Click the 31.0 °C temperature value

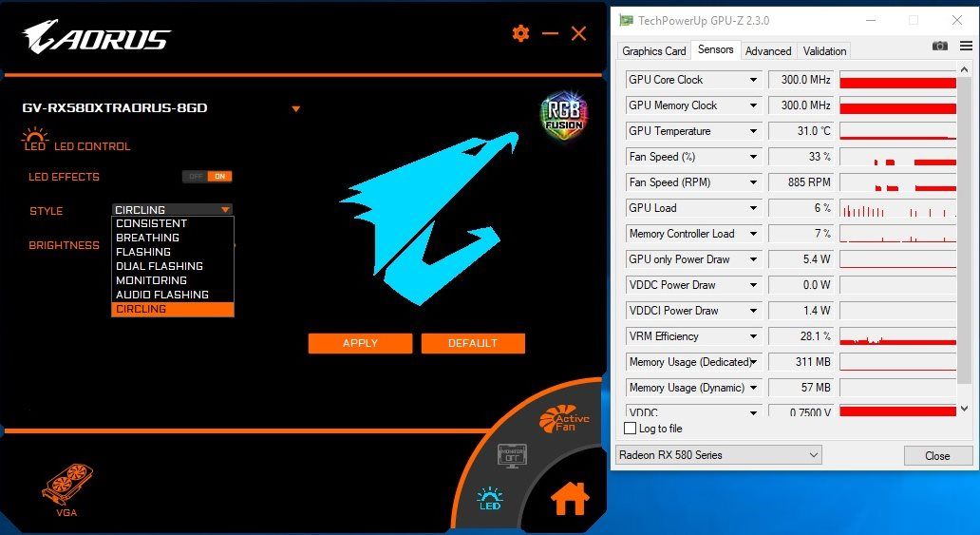coord(801,131)
